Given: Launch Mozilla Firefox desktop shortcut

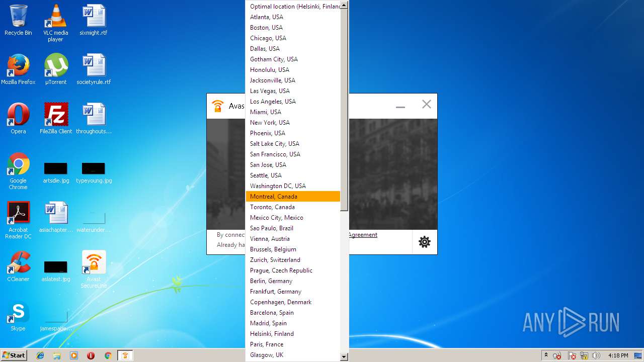Looking at the screenshot, I should (18, 69).
